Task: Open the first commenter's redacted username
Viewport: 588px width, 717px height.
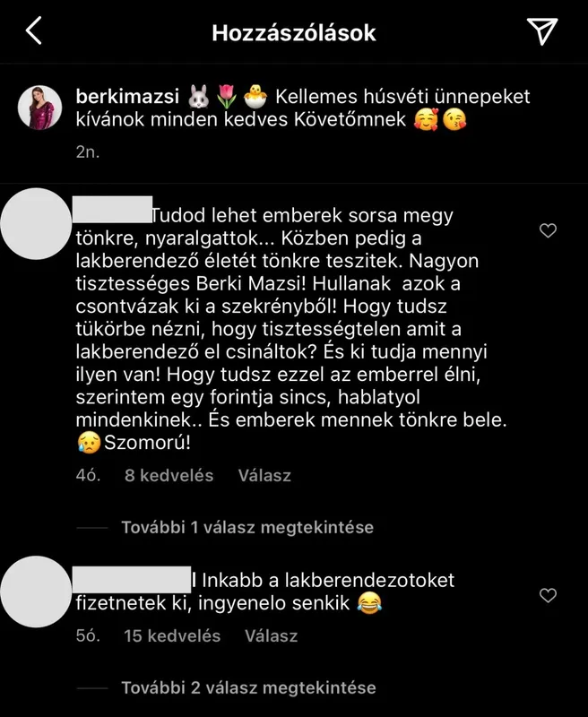Action: (x=112, y=210)
